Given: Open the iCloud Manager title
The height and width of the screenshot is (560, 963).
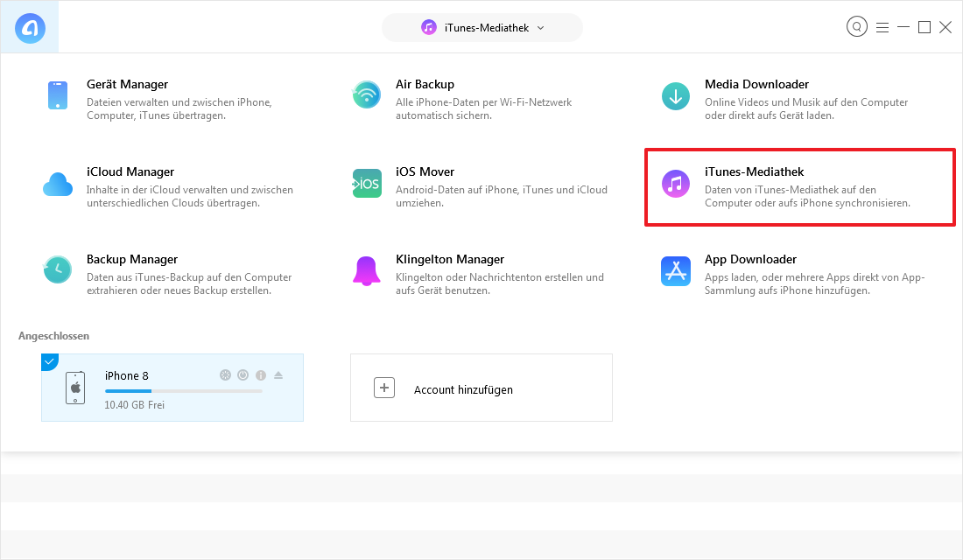Looking at the screenshot, I should [130, 171].
